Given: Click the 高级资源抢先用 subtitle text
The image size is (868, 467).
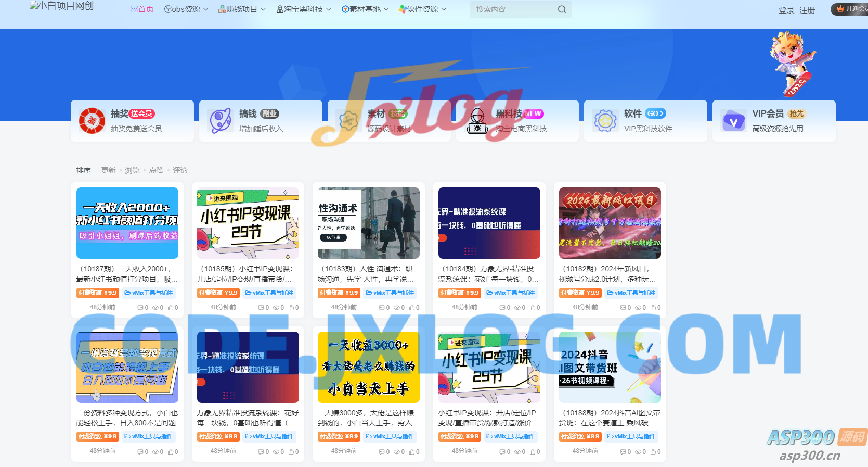Looking at the screenshot, I should pyautogui.click(x=778, y=129).
